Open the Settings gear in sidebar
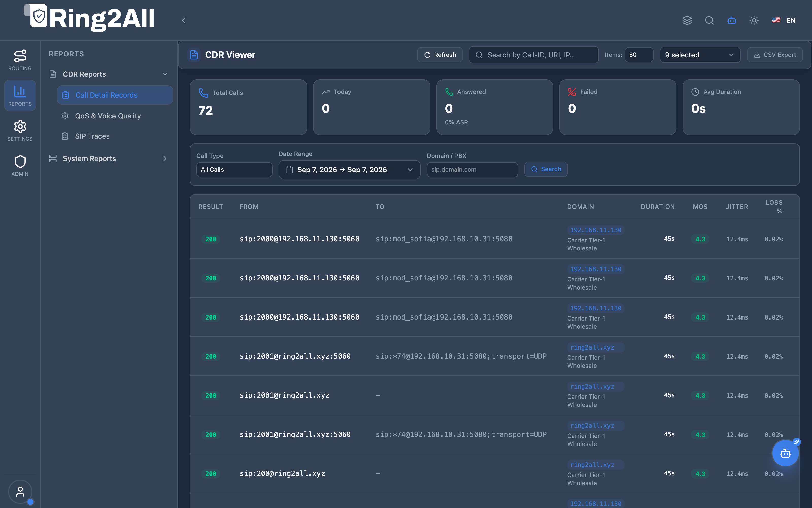The height and width of the screenshot is (508, 812). (x=20, y=131)
